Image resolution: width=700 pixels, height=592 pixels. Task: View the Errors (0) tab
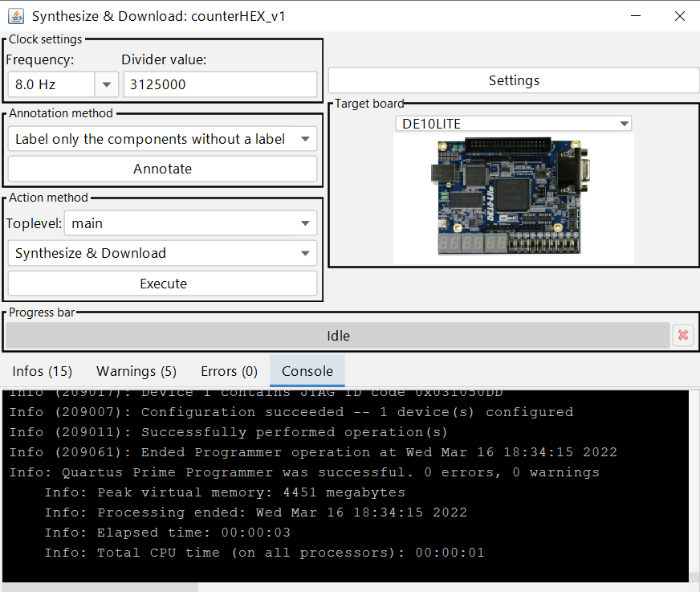(229, 371)
